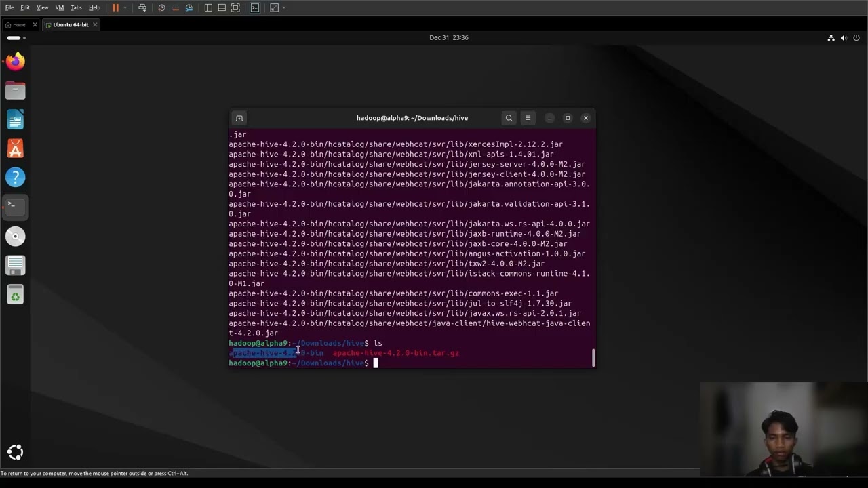Open the Help icon in dock
The width and height of the screenshot is (868, 488).
point(16,178)
